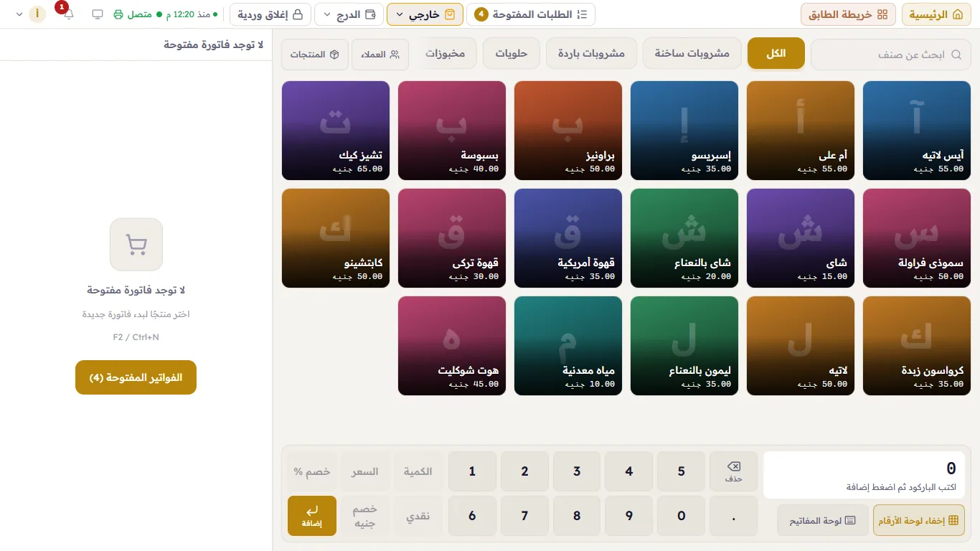Show لوحة المفاتيح on-screen keyboard
The height and width of the screenshot is (551, 980).
[822, 520]
